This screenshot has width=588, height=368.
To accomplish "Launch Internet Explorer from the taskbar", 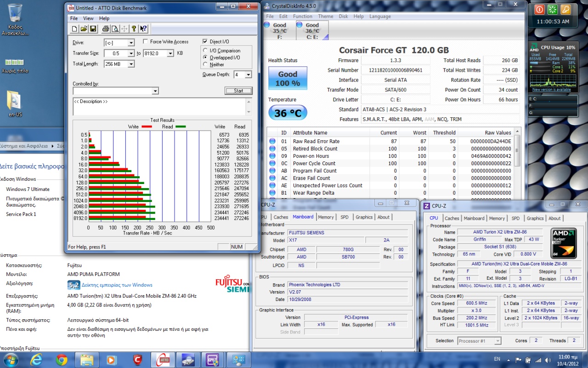I will [37, 360].
